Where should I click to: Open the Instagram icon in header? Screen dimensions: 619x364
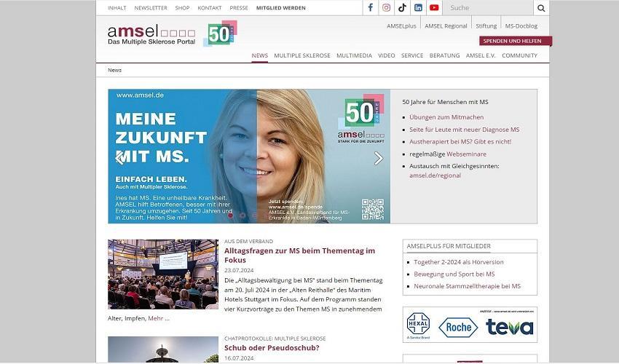(x=387, y=7)
